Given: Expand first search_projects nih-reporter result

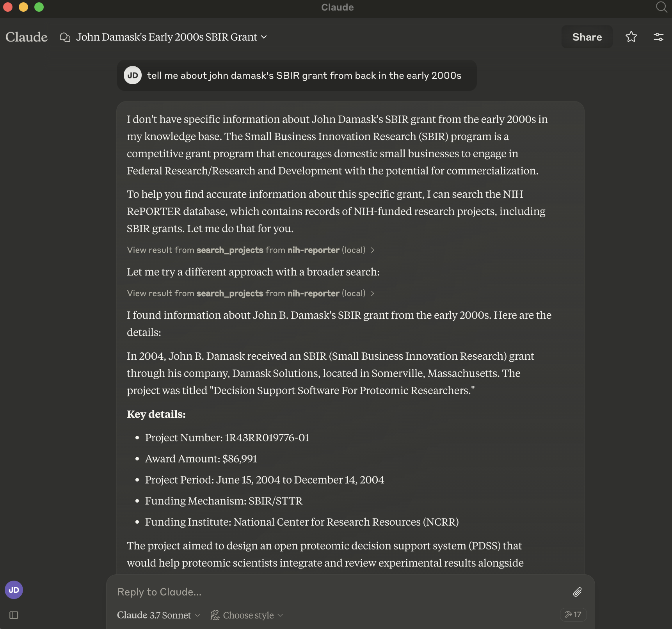Looking at the screenshot, I should tap(251, 250).
